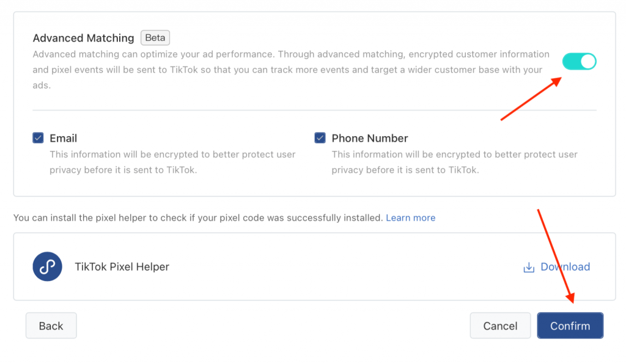Viewport: 626px width, 364px height.
Task: Click the Beta badge
Action: pos(155,38)
